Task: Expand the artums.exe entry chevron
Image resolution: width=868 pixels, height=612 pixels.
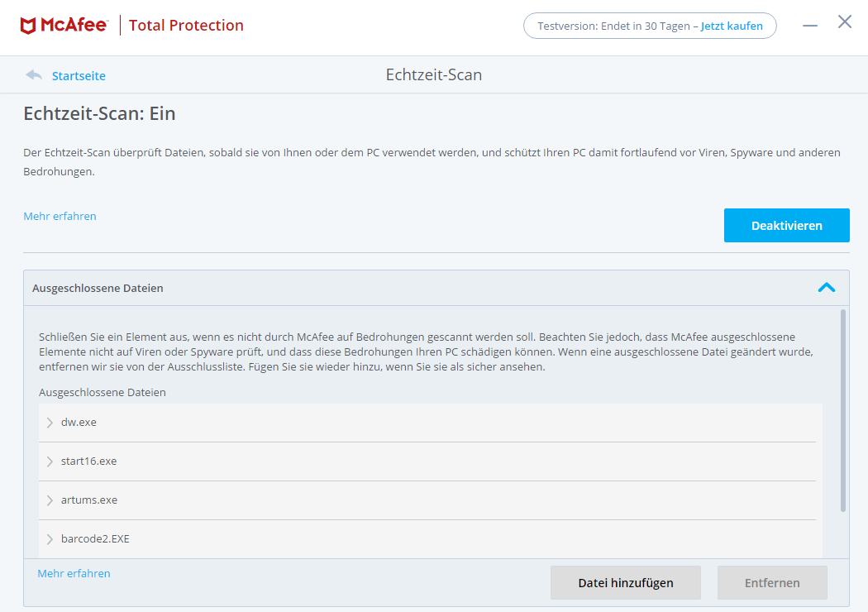Action: (50, 500)
